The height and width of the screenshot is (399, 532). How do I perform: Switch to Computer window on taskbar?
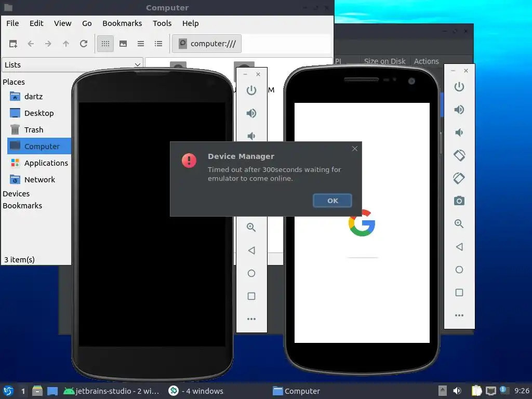(x=297, y=391)
